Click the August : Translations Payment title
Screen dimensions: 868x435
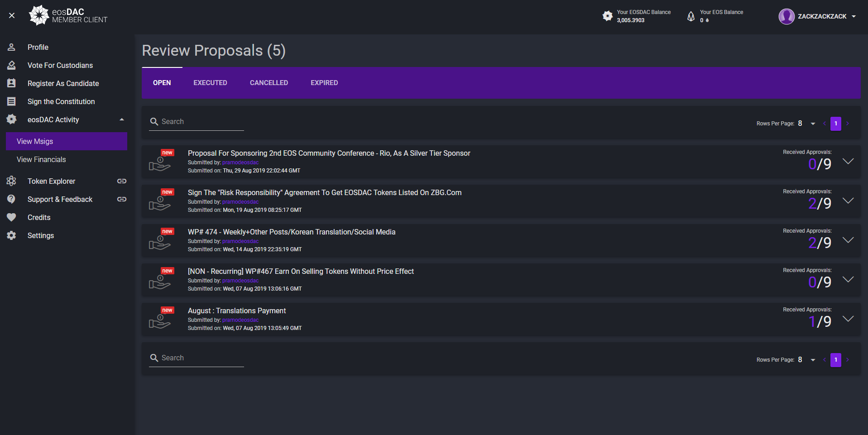[237, 311]
